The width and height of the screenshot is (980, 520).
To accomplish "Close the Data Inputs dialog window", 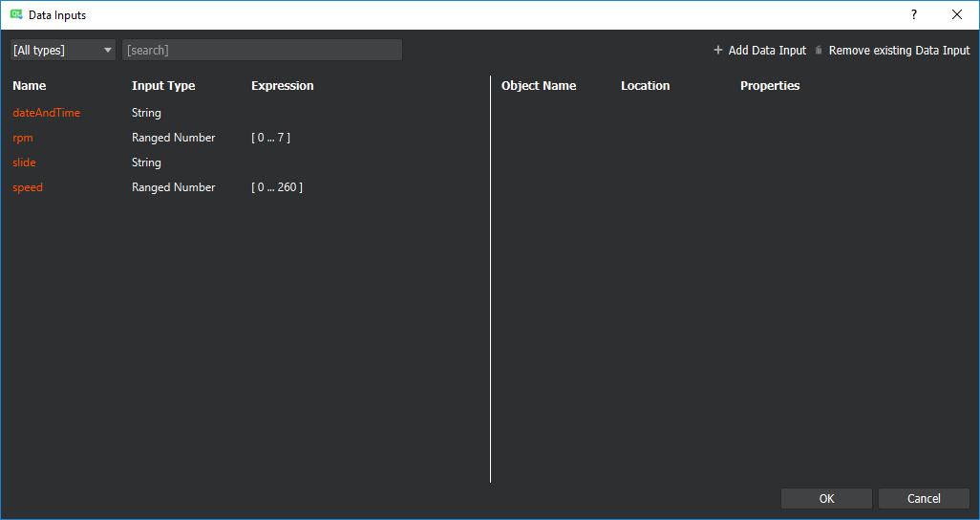I will (957, 15).
